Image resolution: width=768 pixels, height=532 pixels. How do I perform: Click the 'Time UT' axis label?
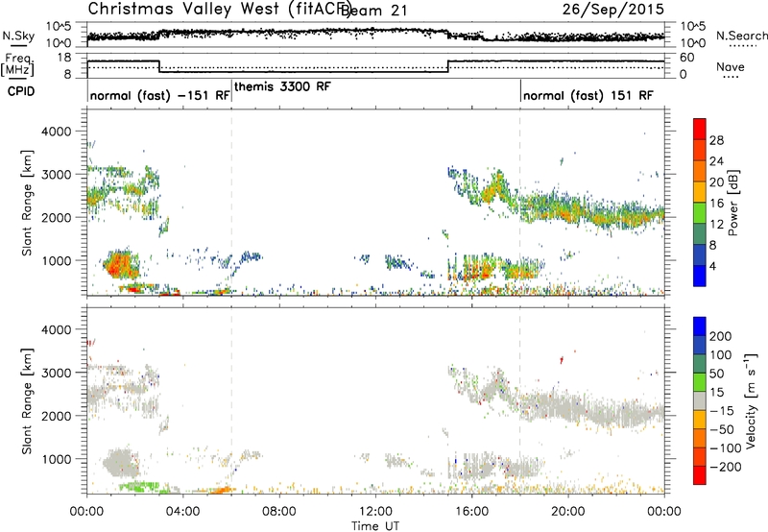[x=375, y=525]
